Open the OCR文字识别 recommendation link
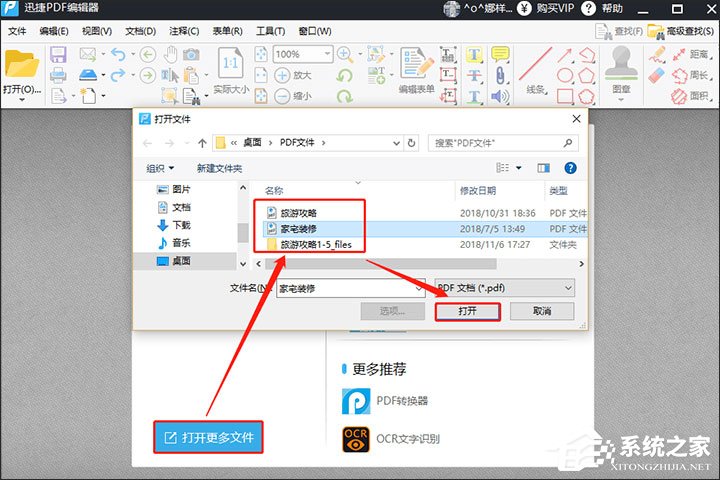This screenshot has width=720, height=480. pos(391,439)
